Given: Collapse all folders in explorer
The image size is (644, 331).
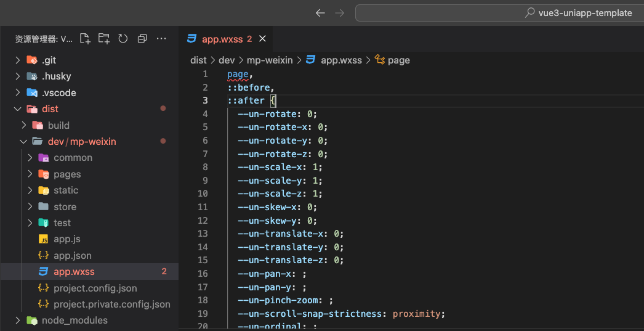Looking at the screenshot, I should point(142,39).
